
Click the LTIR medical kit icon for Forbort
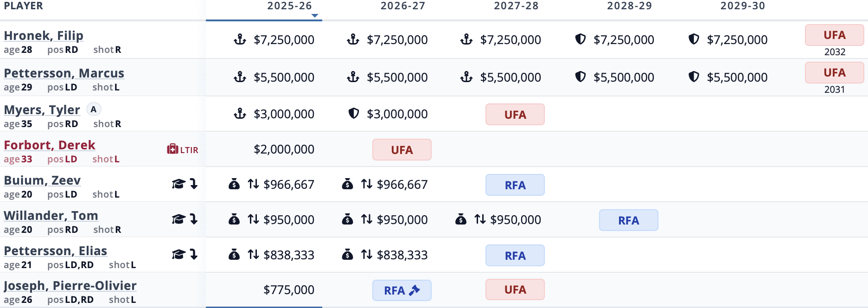(x=172, y=149)
